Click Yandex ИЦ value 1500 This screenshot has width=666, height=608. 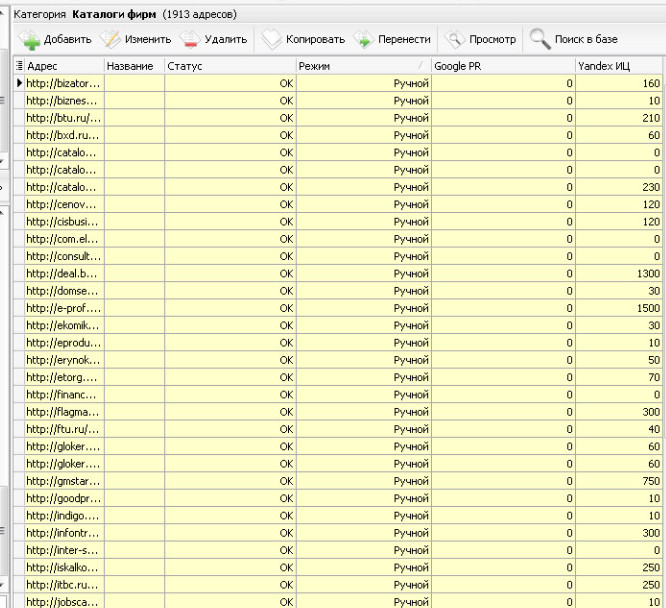click(x=648, y=308)
